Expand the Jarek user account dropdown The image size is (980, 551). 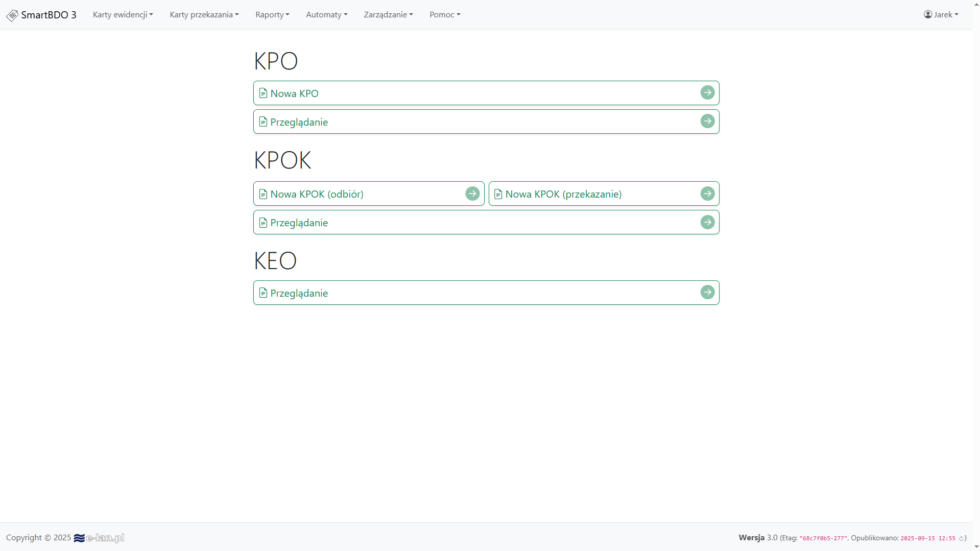tap(941, 15)
